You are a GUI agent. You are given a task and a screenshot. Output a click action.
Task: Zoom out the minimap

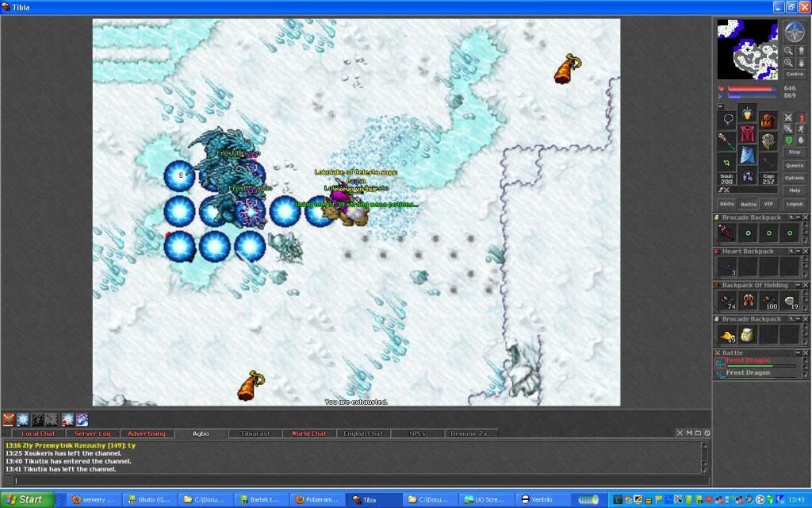788,51
